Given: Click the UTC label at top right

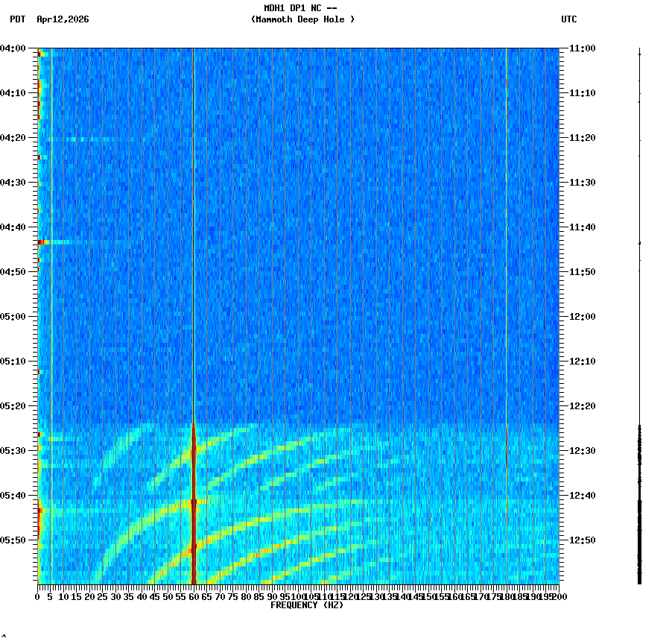Looking at the screenshot, I should pyautogui.click(x=568, y=20).
